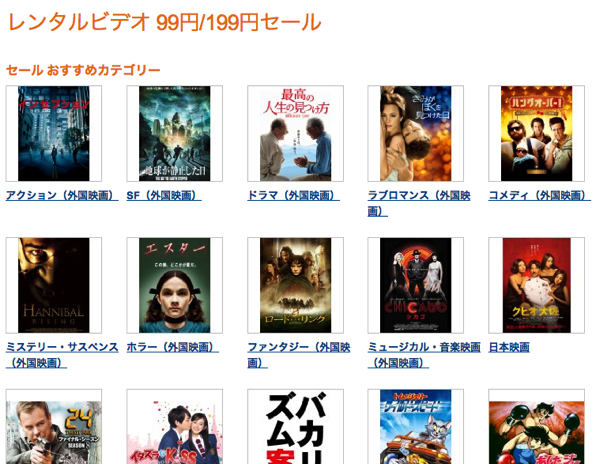The width and height of the screenshot is (600, 464).
Task: Visit the コメディ（外国映画） category link
Action: (x=540, y=195)
